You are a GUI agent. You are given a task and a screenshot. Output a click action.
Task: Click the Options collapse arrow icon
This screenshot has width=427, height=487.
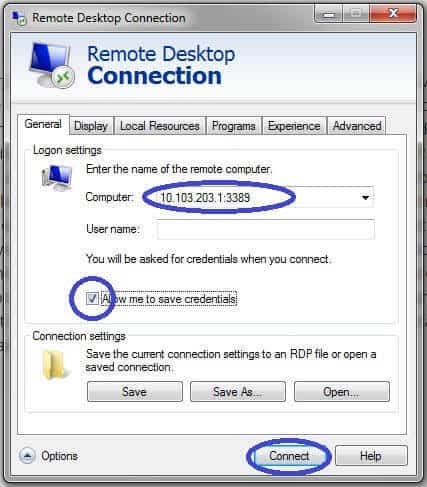coord(27,455)
